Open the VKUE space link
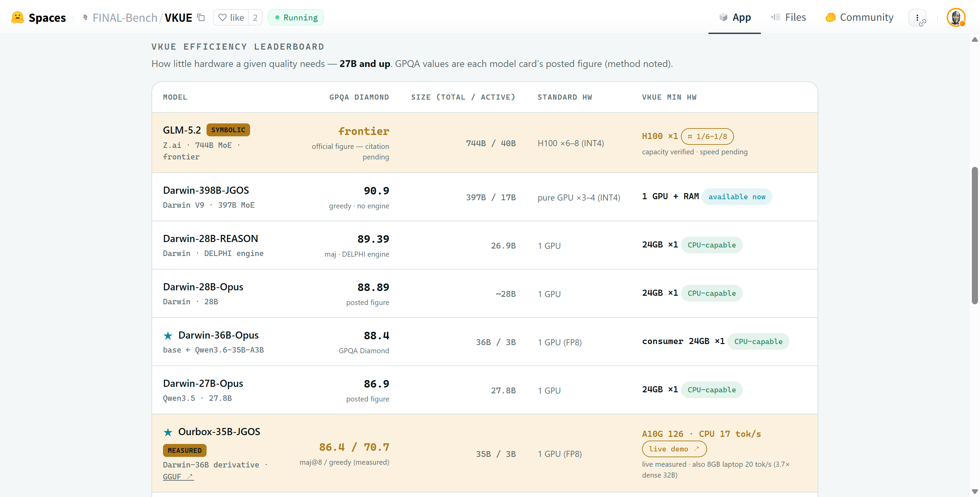 point(178,17)
